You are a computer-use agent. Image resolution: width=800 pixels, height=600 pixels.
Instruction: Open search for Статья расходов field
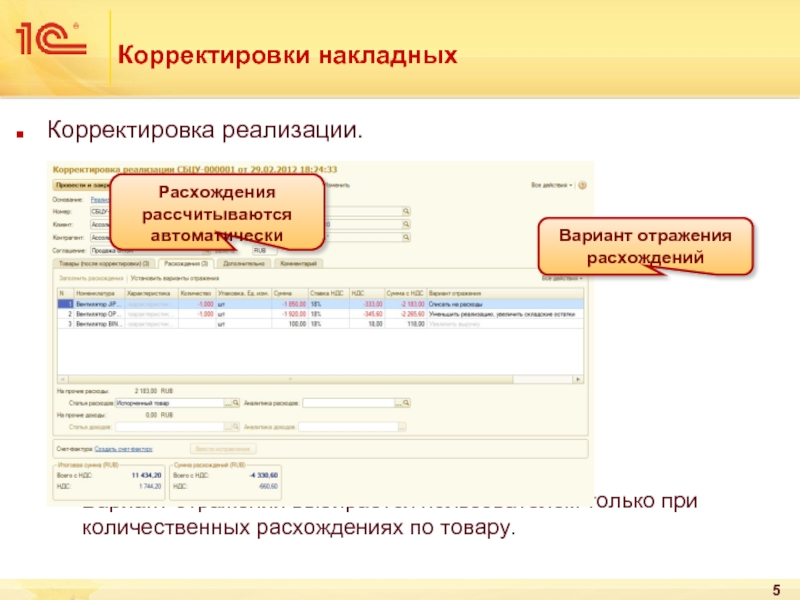click(236, 403)
